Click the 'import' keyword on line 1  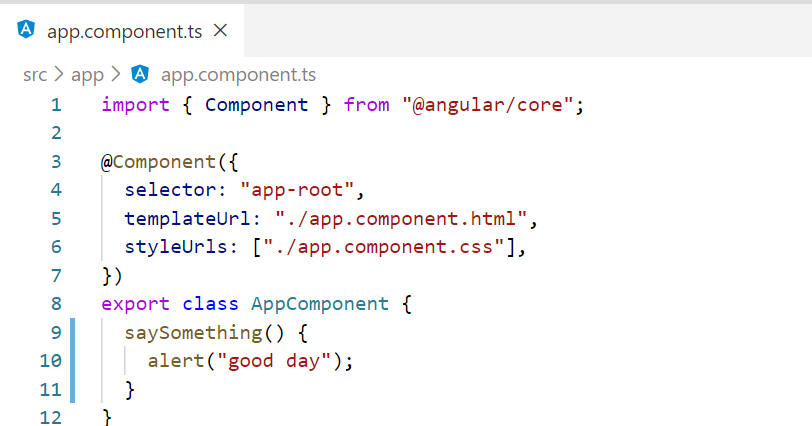(x=136, y=105)
